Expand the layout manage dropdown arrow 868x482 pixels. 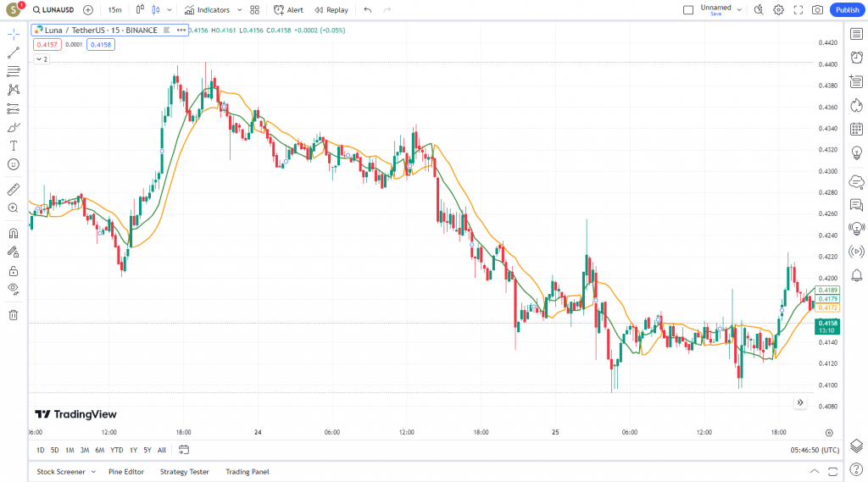(739, 10)
